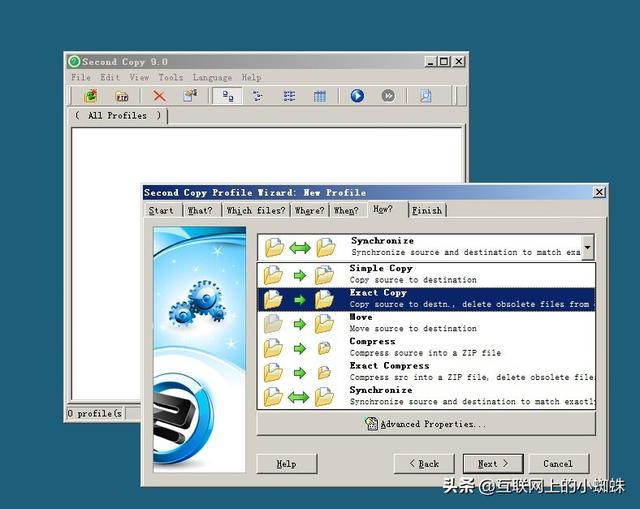Minimize the Second Copy main window
Viewport: 640px width, 509px height.
pos(431,62)
